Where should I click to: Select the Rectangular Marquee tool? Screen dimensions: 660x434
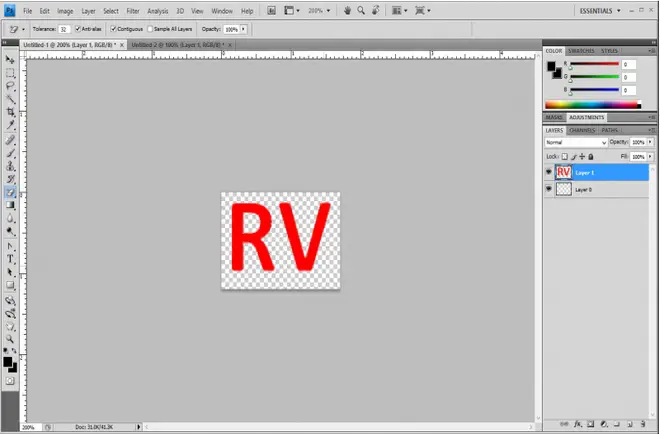click(x=10, y=74)
